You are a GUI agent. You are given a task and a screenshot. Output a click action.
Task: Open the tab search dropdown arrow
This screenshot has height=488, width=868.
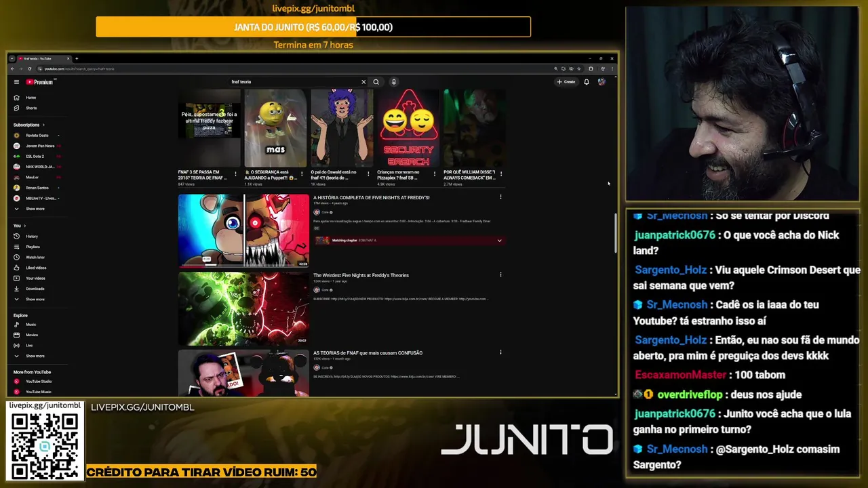coord(12,58)
